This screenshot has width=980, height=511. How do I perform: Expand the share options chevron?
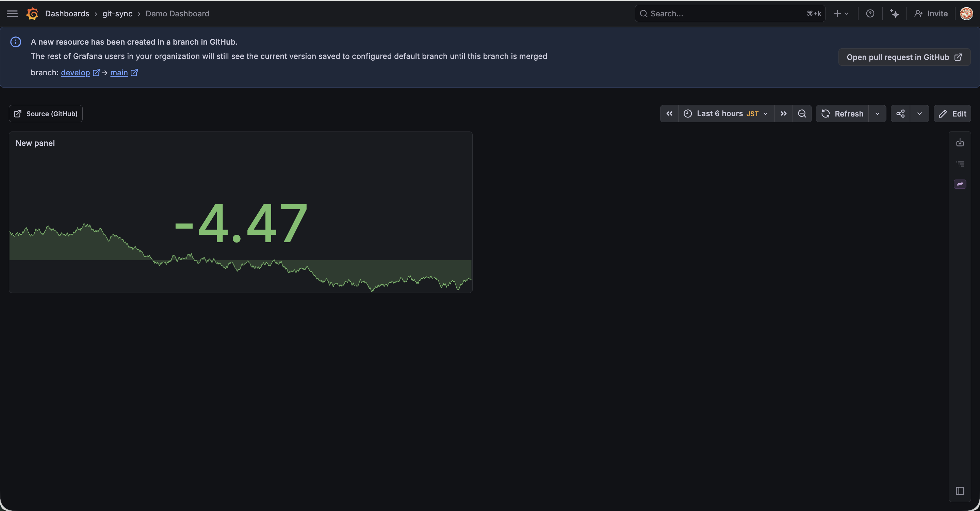919,113
